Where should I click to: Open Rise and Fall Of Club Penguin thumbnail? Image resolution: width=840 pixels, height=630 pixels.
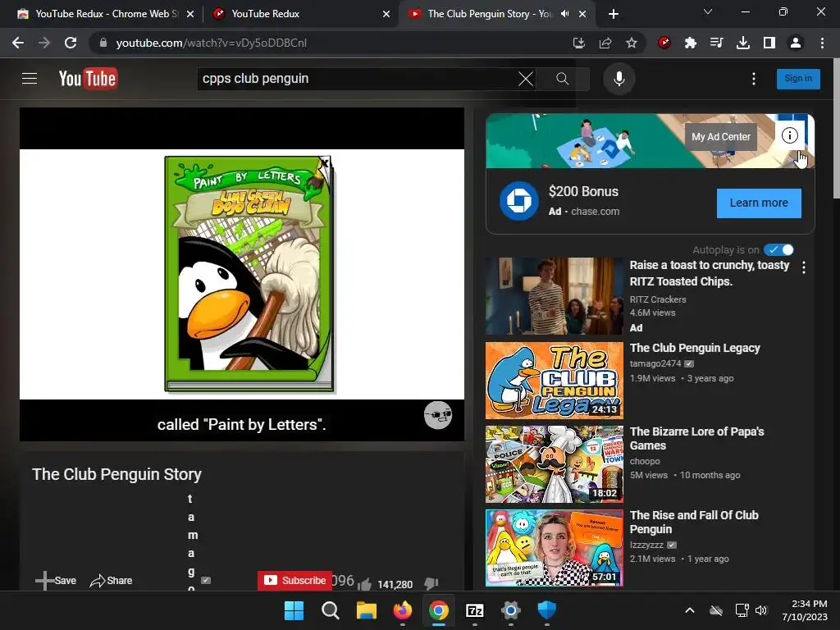554,547
